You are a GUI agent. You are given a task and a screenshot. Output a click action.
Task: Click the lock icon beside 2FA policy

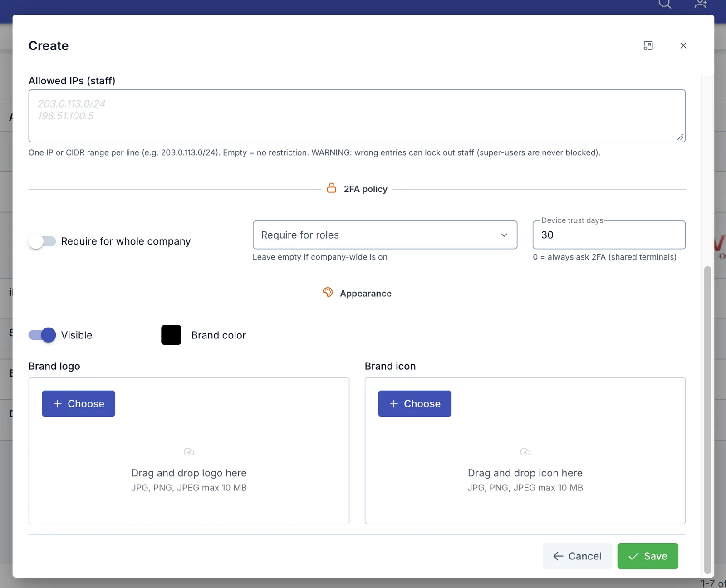(x=332, y=188)
